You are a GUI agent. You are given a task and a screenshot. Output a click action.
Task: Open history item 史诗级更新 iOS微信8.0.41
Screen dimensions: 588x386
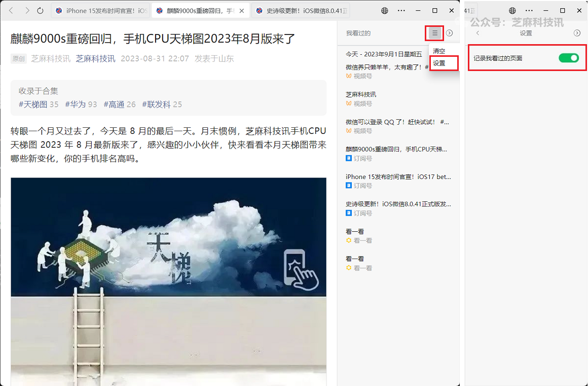398,204
